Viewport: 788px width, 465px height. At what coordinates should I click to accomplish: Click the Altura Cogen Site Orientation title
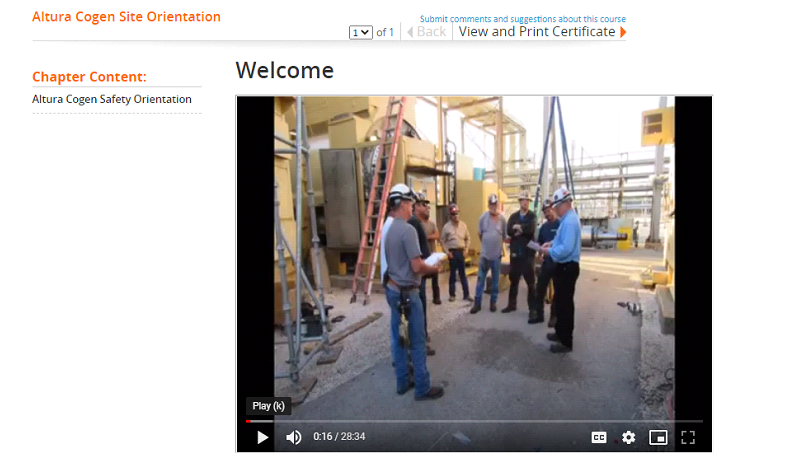126,17
